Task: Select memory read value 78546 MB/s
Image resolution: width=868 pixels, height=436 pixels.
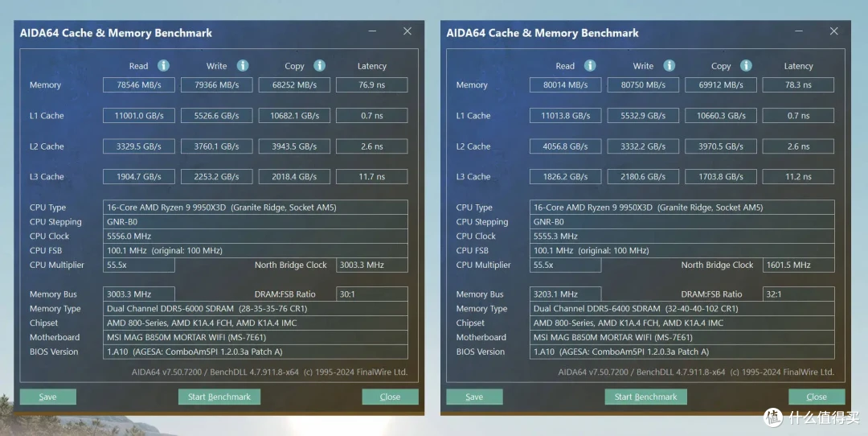Action: 139,84
